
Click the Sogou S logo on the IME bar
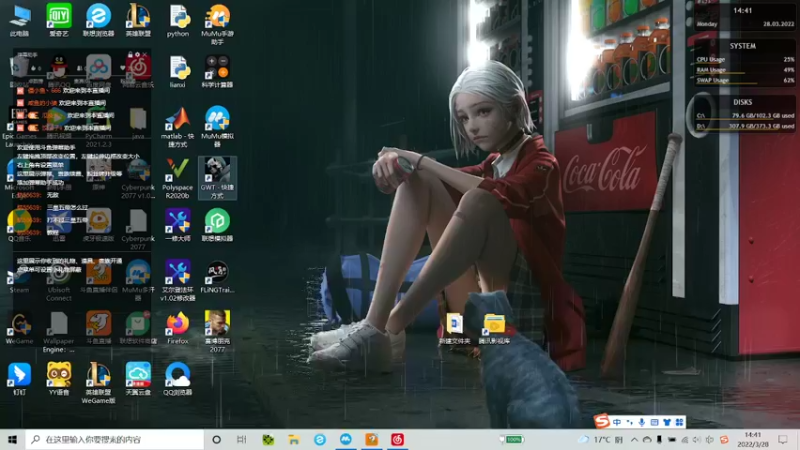point(602,421)
